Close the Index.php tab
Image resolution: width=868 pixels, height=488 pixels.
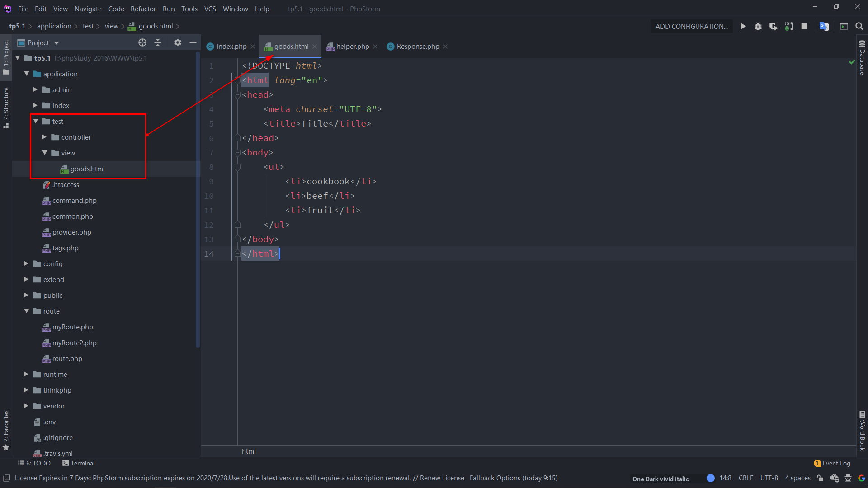coord(253,47)
